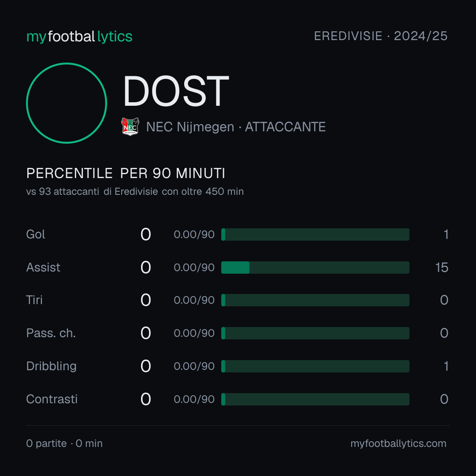Screen dimensions: 476x476
Task: Click the Contrasti percentile bar
Action: (x=315, y=399)
